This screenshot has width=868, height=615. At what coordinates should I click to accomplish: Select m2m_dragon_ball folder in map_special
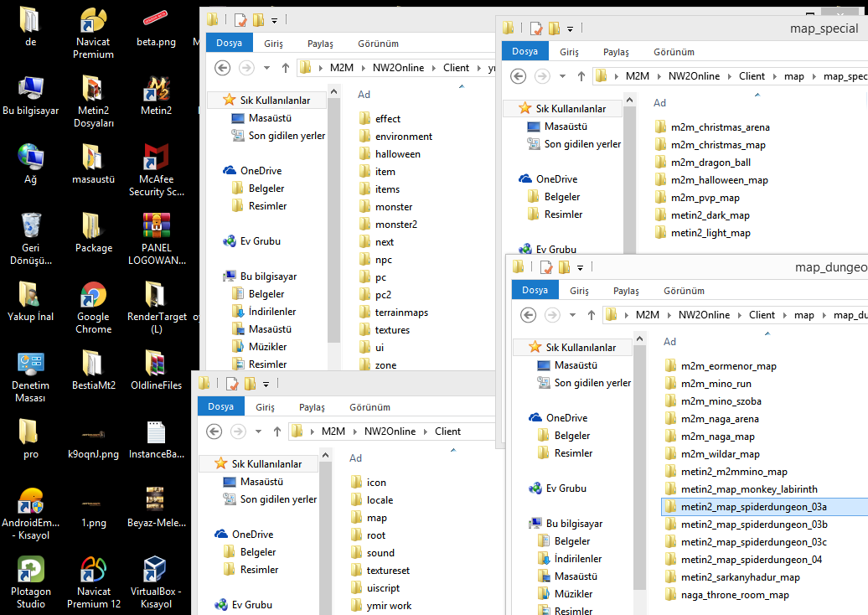coord(710,163)
